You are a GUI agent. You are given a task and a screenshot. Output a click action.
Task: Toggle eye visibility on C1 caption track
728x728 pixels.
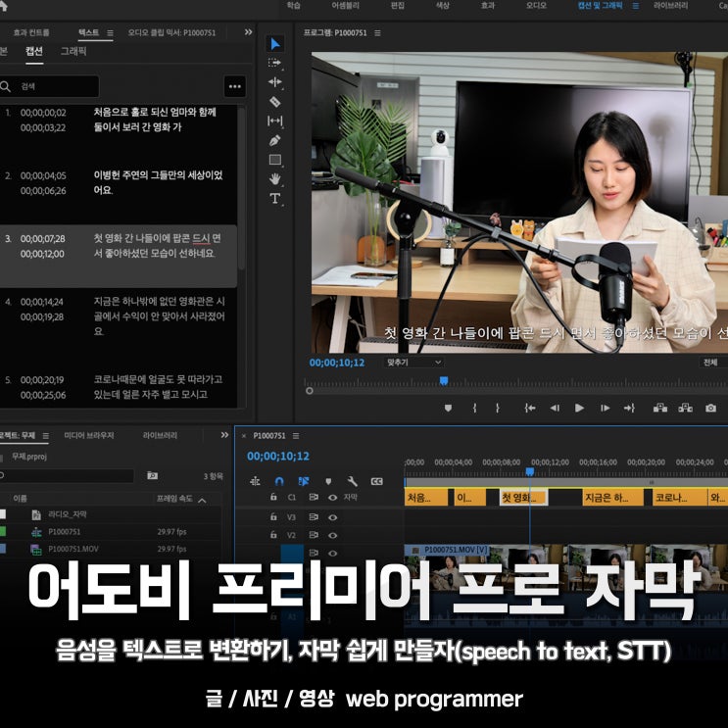[x=332, y=497]
